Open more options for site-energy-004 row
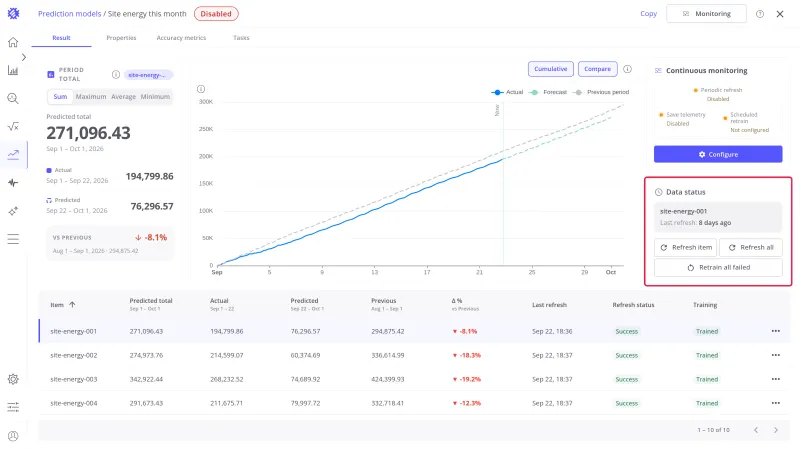 (x=776, y=403)
